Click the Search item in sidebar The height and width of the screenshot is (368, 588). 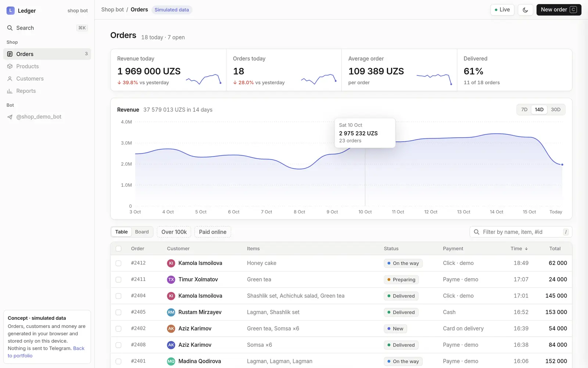[x=47, y=28]
